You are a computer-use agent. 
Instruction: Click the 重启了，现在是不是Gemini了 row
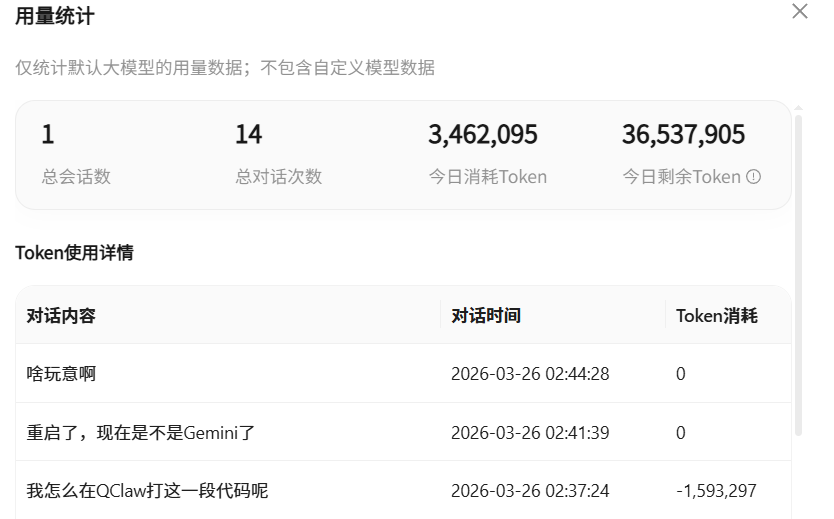click(x=403, y=432)
